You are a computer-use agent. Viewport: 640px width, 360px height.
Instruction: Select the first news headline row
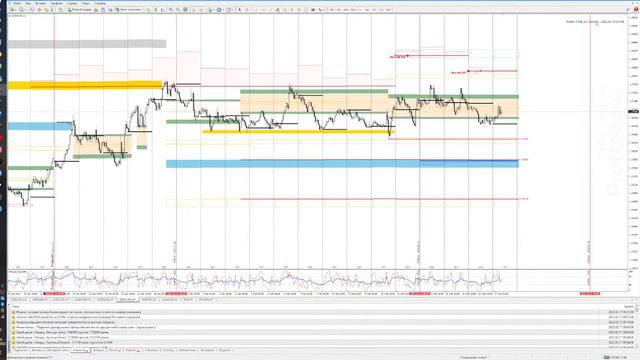click(322, 312)
